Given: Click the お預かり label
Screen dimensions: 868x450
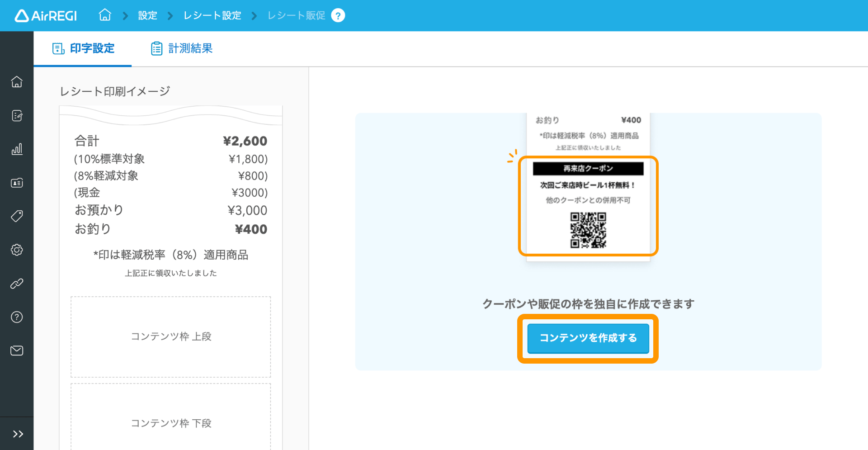Looking at the screenshot, I should click(x=99, y=210).
